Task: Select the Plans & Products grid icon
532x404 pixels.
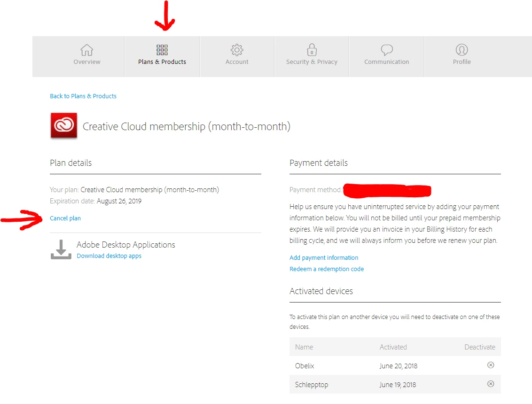Action: [x=162, y=50]
